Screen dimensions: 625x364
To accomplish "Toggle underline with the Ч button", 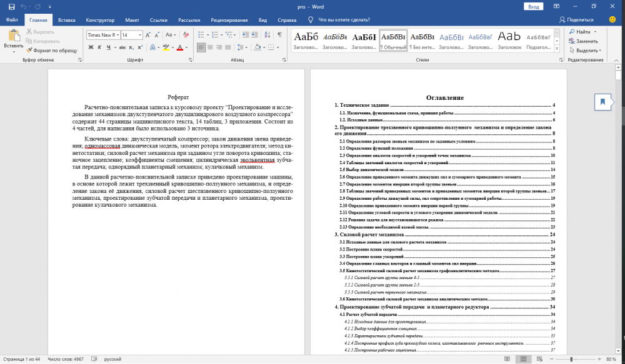I will (x=108, y=47).
